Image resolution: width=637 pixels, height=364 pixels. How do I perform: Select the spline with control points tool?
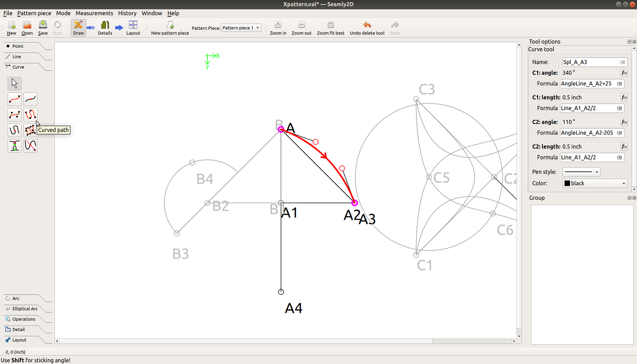[x=14, y=115]
